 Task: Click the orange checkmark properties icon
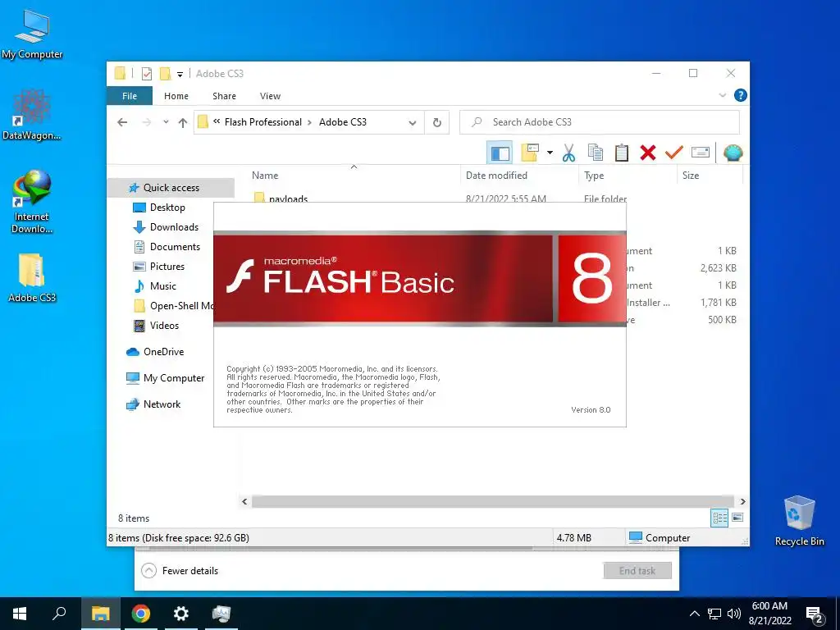pyautogui.click(x=674, y=153)
